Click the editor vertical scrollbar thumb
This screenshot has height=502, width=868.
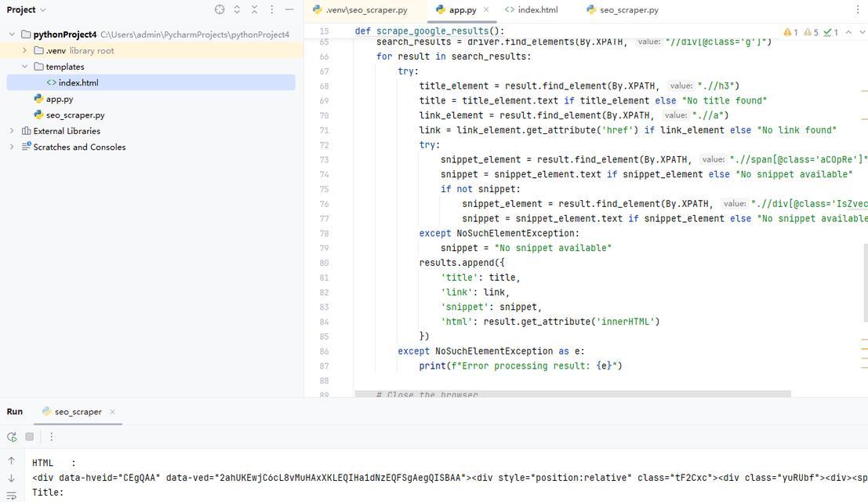coord(865,282)
